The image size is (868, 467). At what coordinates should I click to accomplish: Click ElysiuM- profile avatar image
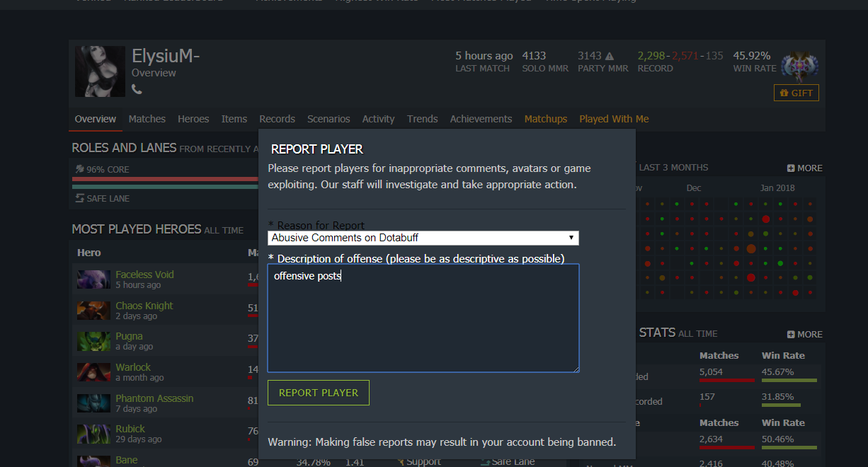coord(100,71)
